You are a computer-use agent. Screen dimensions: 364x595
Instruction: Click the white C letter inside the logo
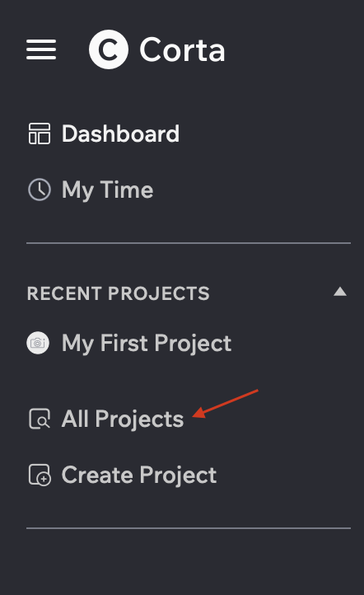click(x=109, y=49)
